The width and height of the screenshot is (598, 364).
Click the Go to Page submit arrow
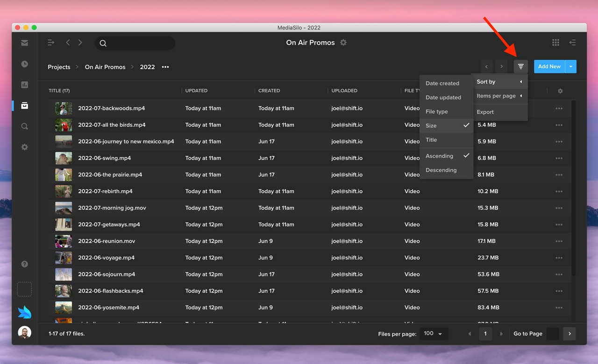tap(570, 334)
